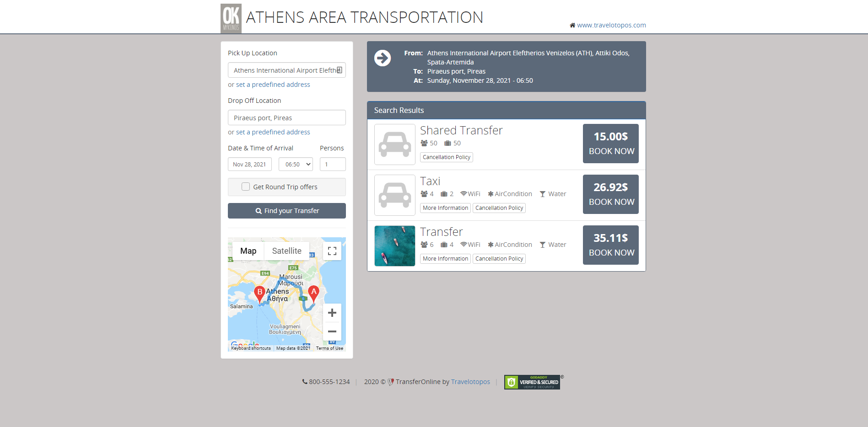Open the arrival date picker field
Image resolution: width=868 pixels, height=427 pixels.
pos(249,165)
